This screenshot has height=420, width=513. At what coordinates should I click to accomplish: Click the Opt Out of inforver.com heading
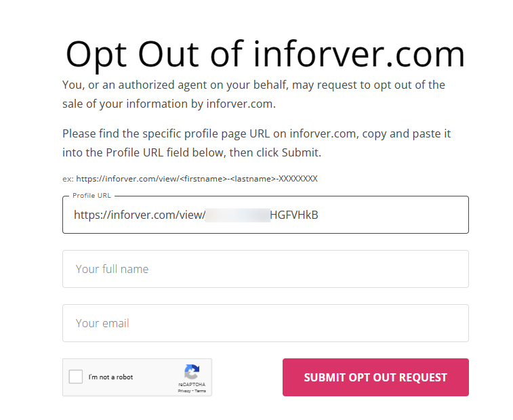coord(265,54)
